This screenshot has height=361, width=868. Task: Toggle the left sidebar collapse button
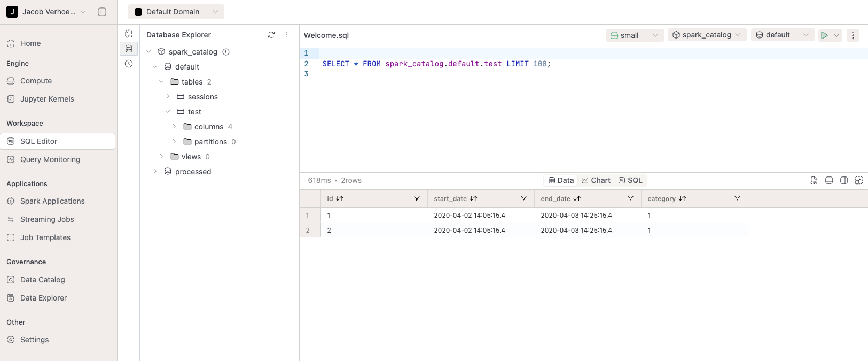[102, 12]
